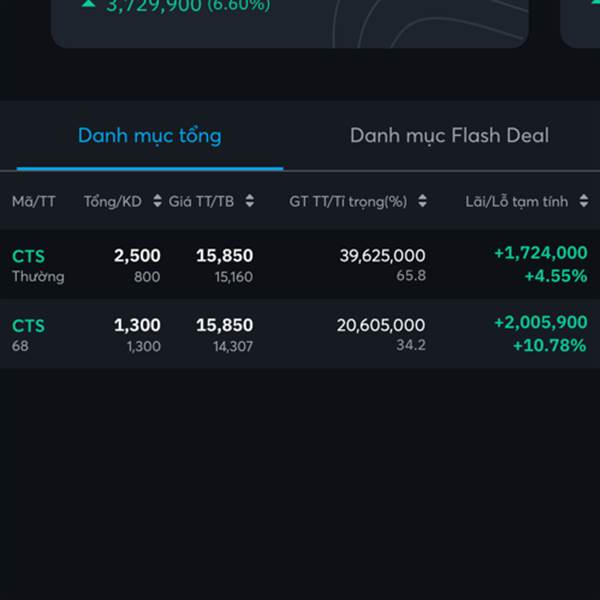Click the green up-triangle gain indicator

pos(88,4)
